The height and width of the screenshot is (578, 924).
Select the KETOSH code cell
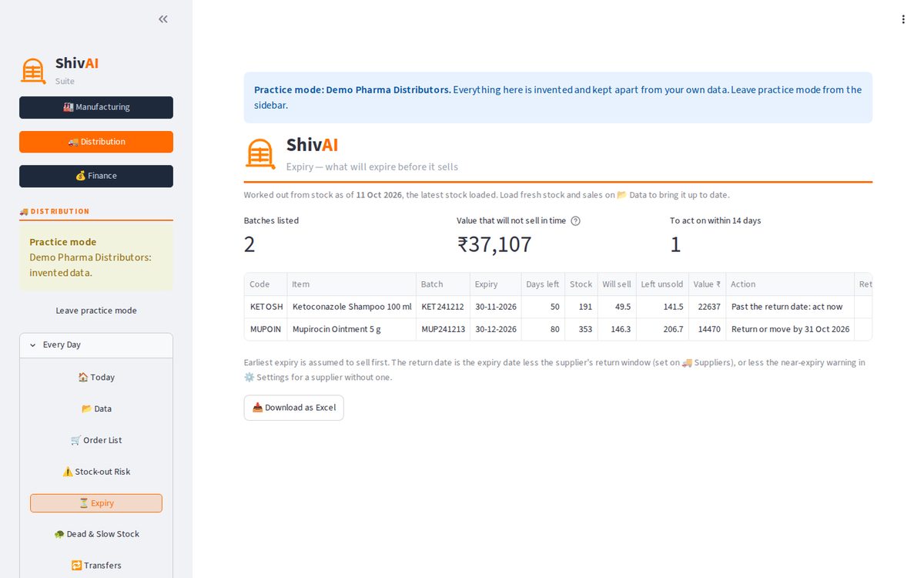(266, 307)
